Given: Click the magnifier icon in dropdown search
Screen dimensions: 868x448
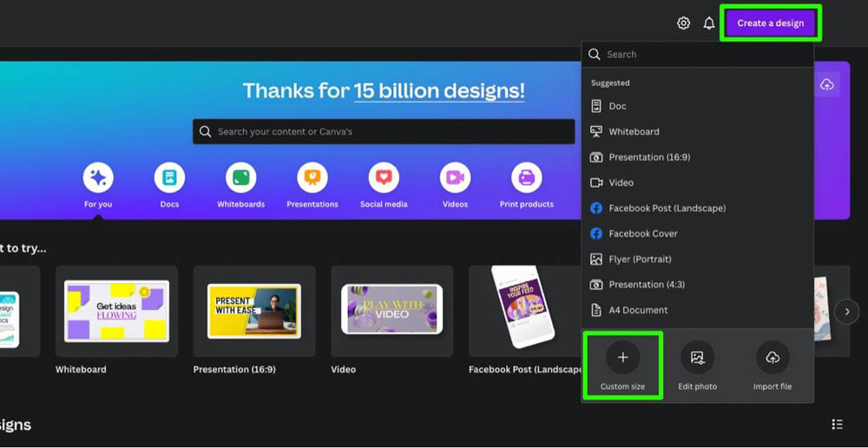Looking at the screenshot, I should click(594, 55).
